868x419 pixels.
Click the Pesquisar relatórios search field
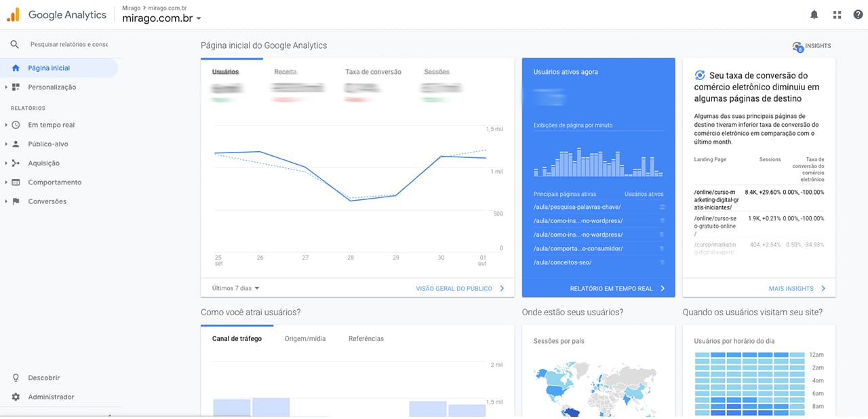68,44
